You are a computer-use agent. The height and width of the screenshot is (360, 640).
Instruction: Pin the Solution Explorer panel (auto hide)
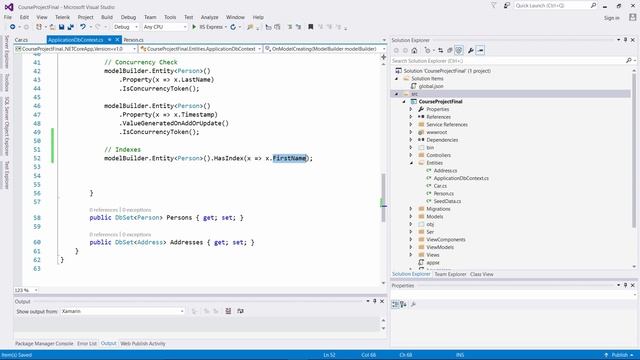pos(625,40)
